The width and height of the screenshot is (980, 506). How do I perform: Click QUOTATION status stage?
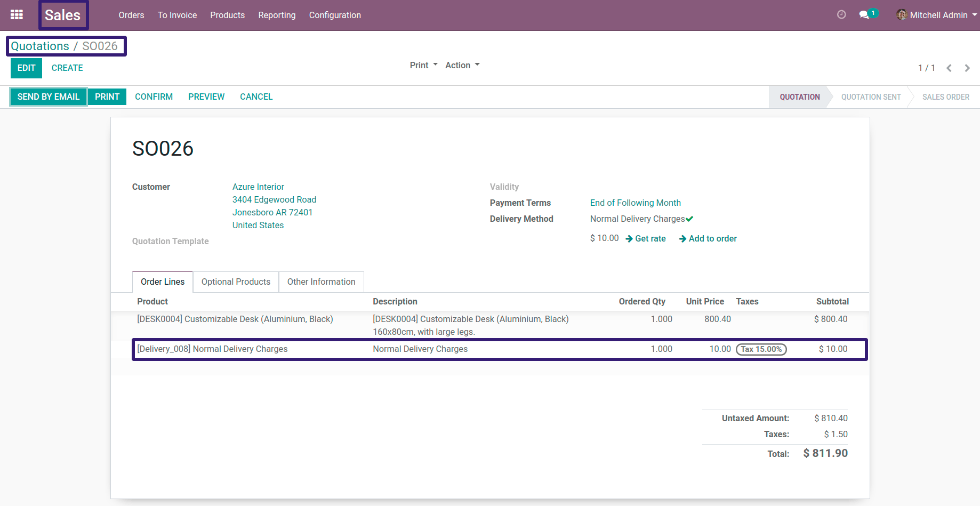point(800,97)
